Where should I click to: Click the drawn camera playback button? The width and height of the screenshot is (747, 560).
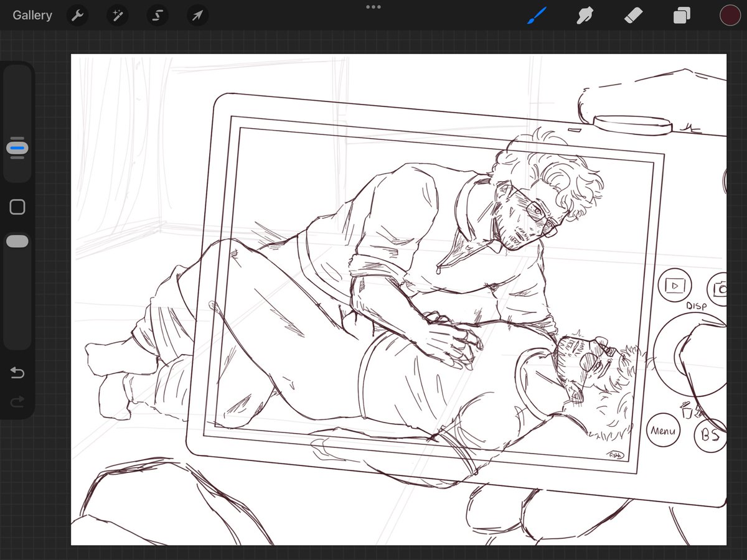coord(674,285)
